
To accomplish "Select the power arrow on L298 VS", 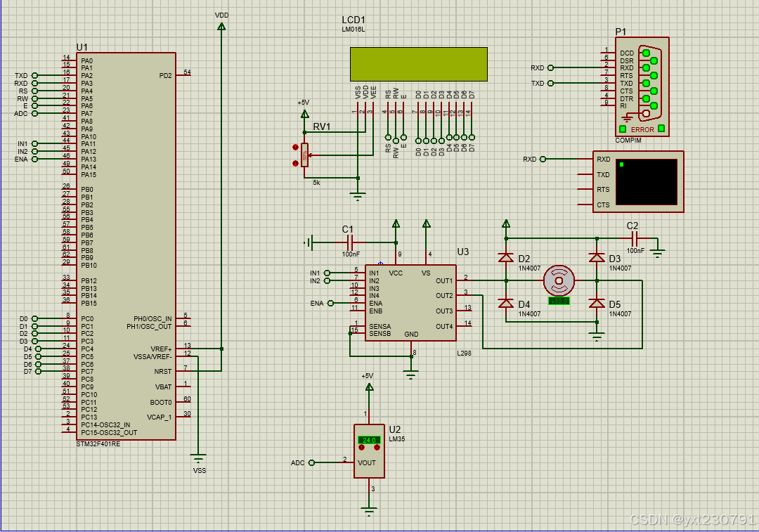I will coord(426,223).
